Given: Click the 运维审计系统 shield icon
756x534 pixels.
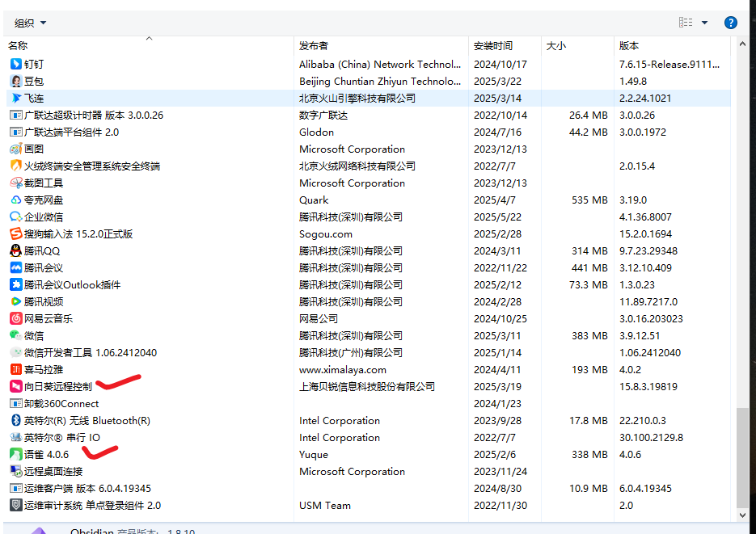Looking at the screenshot, I should 16,505.
